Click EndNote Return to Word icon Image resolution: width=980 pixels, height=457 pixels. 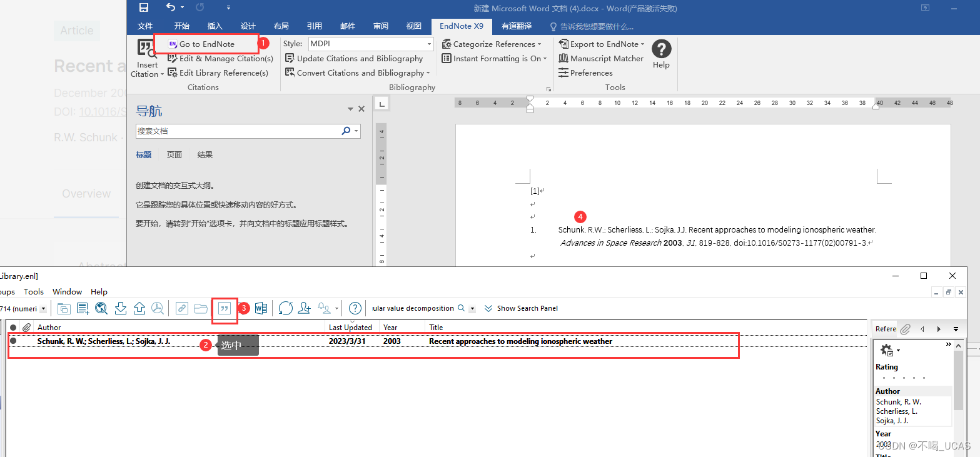pyautogui.click(x=261, y=308)
